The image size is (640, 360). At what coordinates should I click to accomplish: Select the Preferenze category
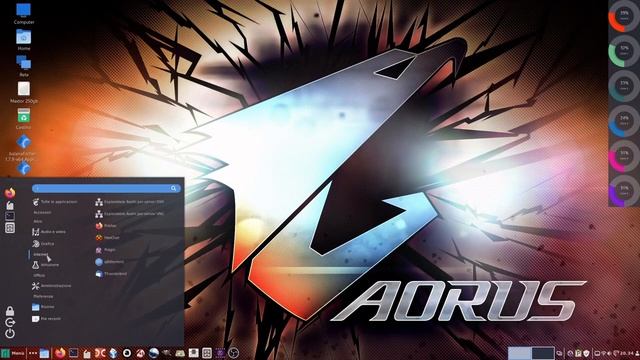[43, 296]
